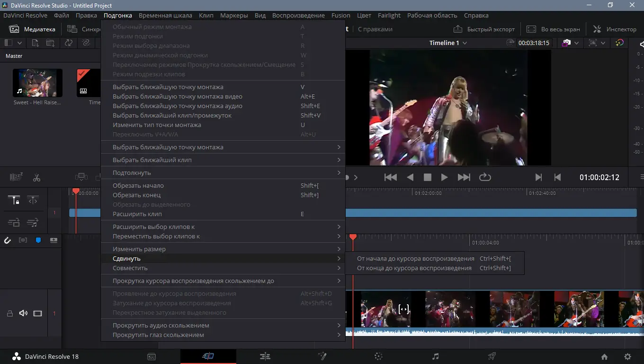Screen dimensions: 644x364
Task: Open the Deliver page rocket icon
Action: [492, 356]
